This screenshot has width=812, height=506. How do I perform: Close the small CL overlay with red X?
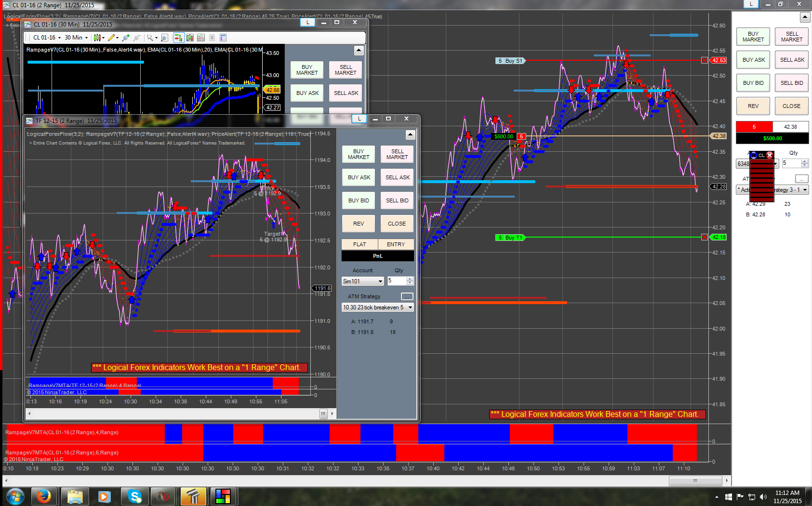(770, 155)
